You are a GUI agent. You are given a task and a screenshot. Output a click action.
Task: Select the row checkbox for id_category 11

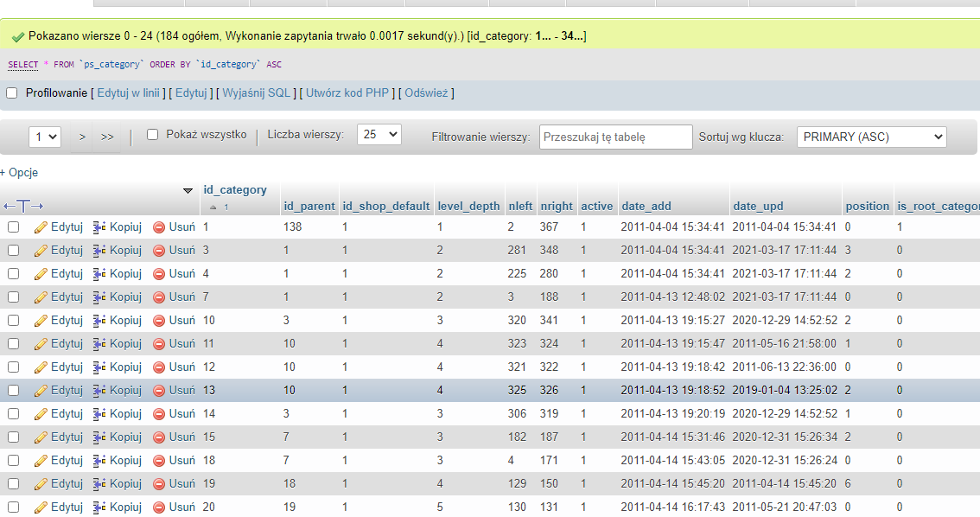click(x=13, y=344)
